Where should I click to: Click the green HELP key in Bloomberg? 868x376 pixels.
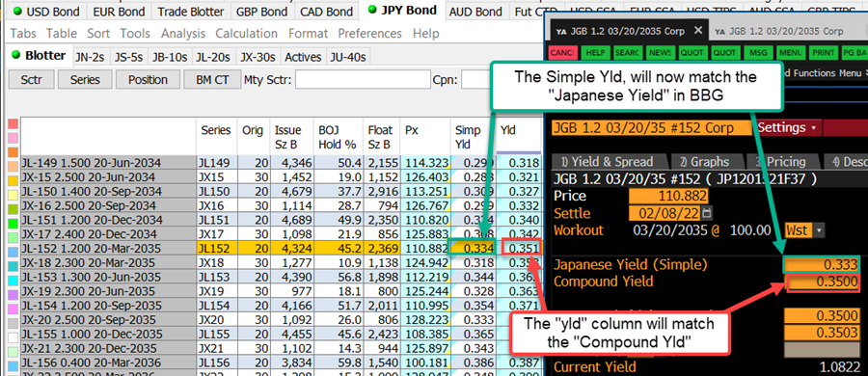(596, 53)
